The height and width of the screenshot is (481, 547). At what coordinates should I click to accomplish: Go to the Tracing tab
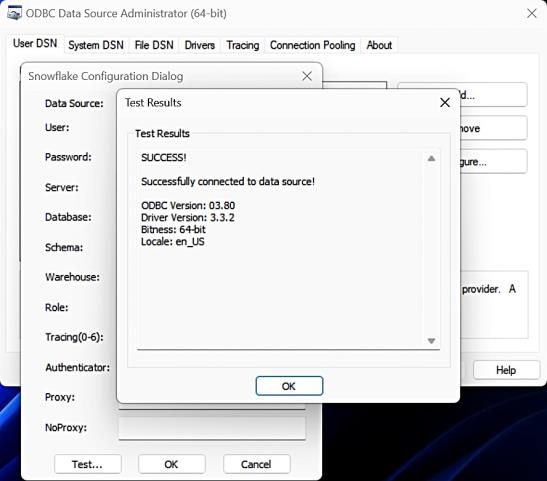[243, 45]
